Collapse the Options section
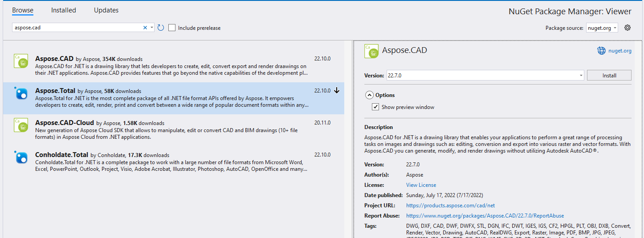This screenshot has width=644, height=238. coord(369,95)
